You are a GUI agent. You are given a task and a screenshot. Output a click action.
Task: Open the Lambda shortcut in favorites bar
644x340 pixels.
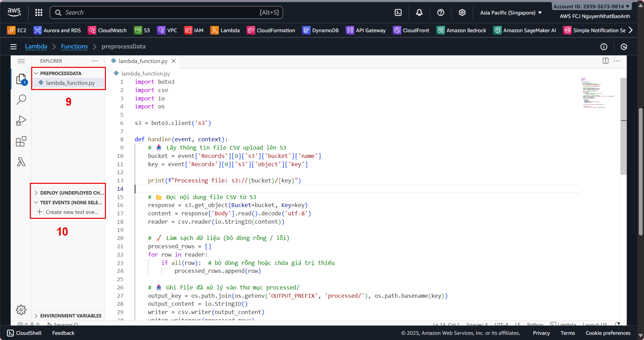pyautogui.click(x=225, y=30)
